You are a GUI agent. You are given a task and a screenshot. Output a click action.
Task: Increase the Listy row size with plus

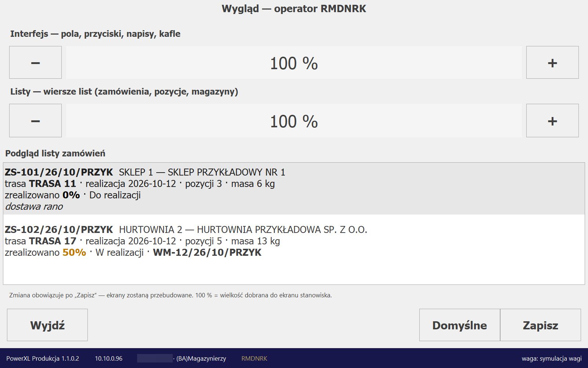(552, 120)
